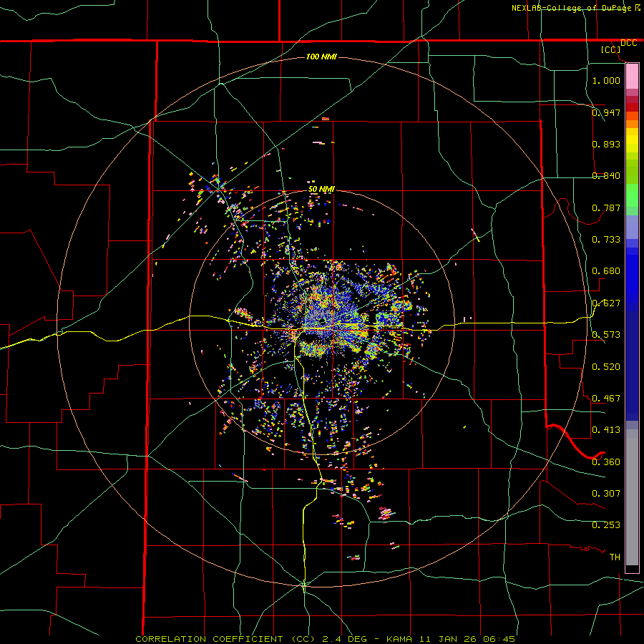Pick the pink swatch at the colorbar top
Screen dimensions: 644x644
[632, 76]
